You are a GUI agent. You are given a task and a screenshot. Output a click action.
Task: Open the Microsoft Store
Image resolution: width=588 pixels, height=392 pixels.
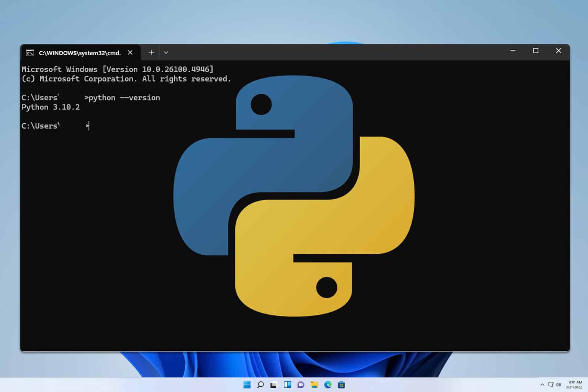[341, 385]
